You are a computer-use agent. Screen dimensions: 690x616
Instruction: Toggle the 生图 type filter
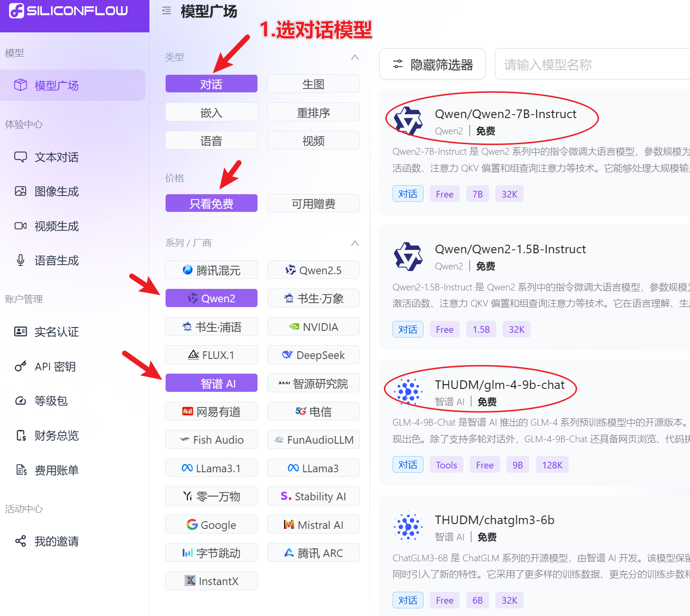tap(314, 84)
